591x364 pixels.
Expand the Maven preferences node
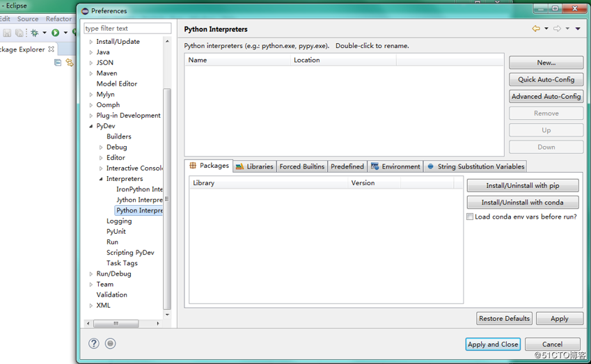click(x=90, y=74)
